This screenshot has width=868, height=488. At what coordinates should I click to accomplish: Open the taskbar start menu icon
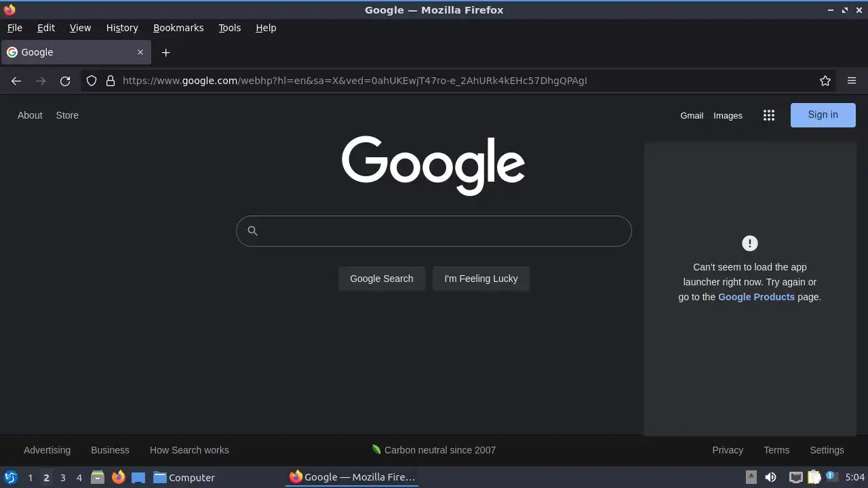(x=11, y=477)
